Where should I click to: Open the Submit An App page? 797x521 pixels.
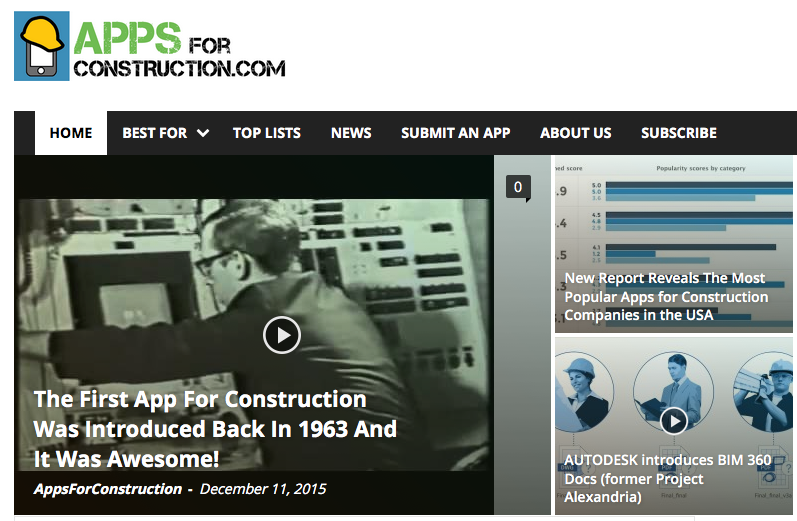tap(455, 133)
